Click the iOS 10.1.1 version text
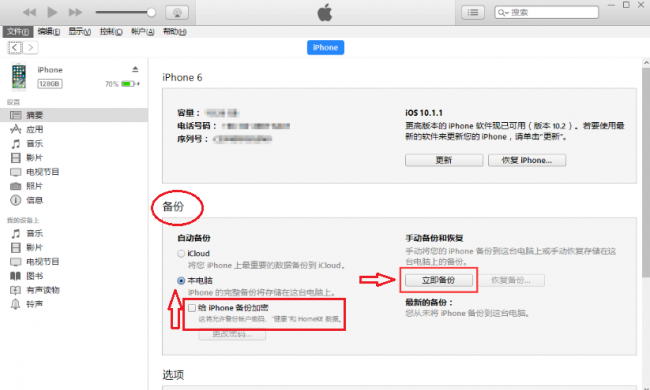 tap(424, 113)
